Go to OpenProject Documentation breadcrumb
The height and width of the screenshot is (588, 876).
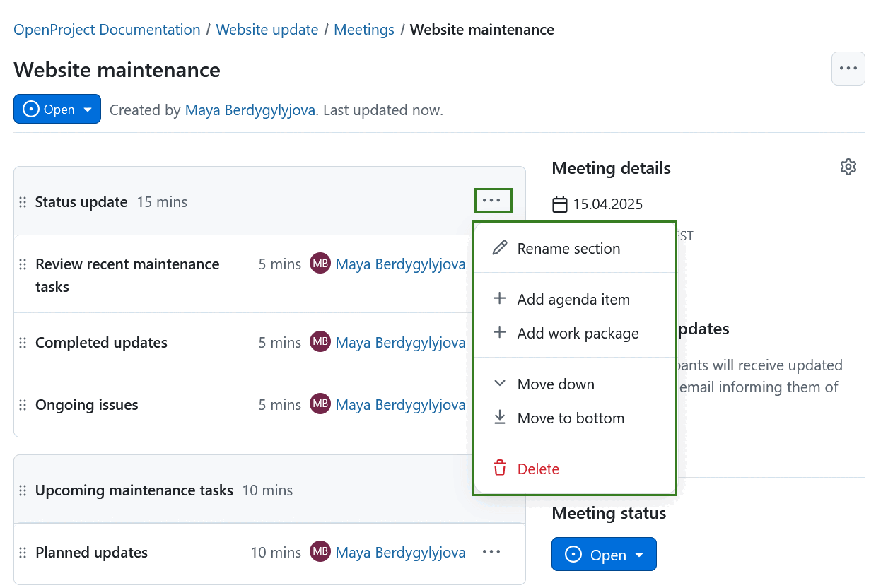click(x=107, y=30)
